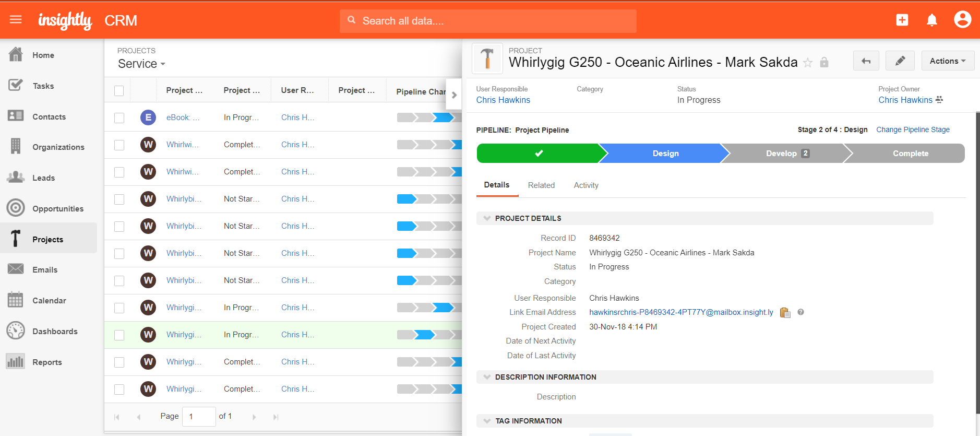Check the eBook project row checkbox

click(x=119, y=118)
